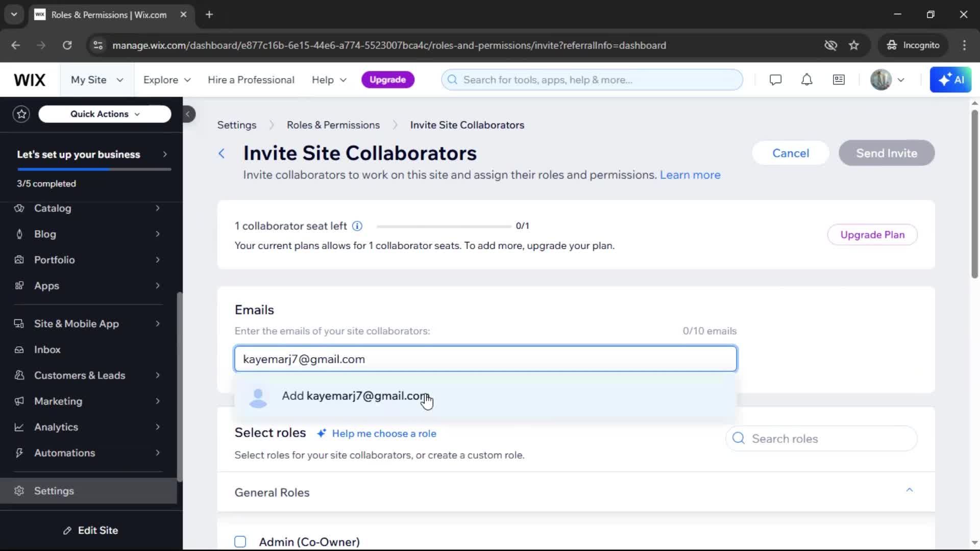Go back with the arrow beside page title
The width and height of the screenshot is (980, 551).
(222, 153)
